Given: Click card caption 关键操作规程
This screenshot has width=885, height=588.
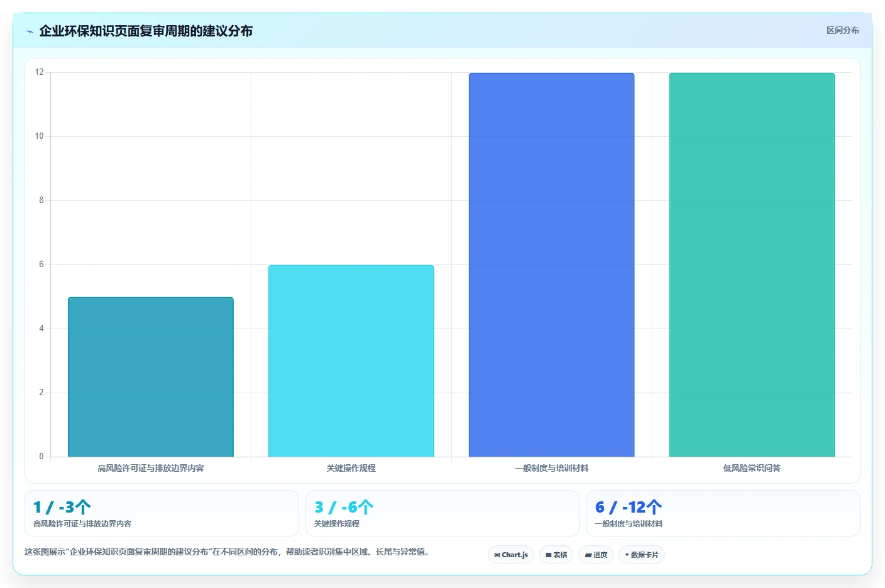Looking at the screenshot, I should (x=337, y=524).
